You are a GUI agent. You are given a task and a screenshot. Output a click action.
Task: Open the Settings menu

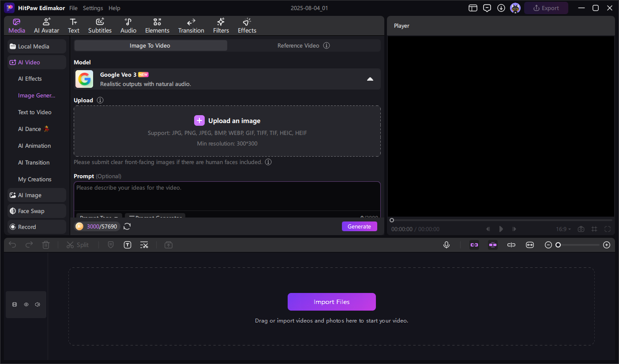tap(93, 8)
